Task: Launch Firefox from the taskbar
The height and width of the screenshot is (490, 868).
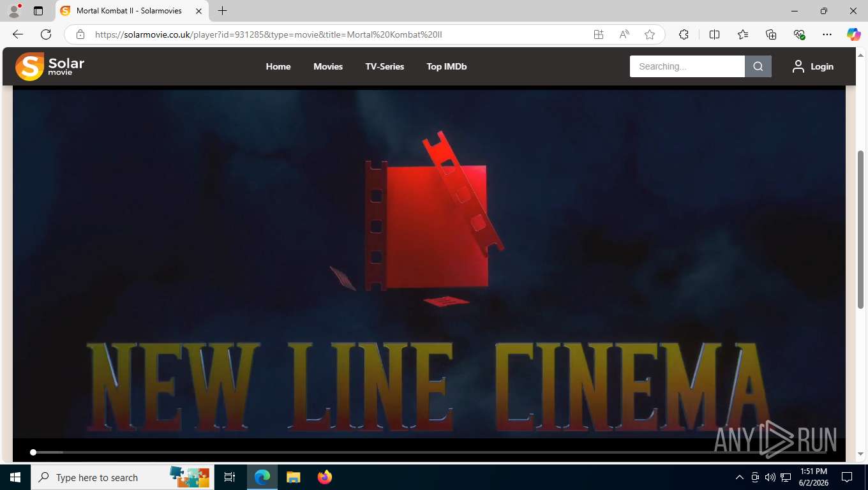Action: tap(325, 477)
